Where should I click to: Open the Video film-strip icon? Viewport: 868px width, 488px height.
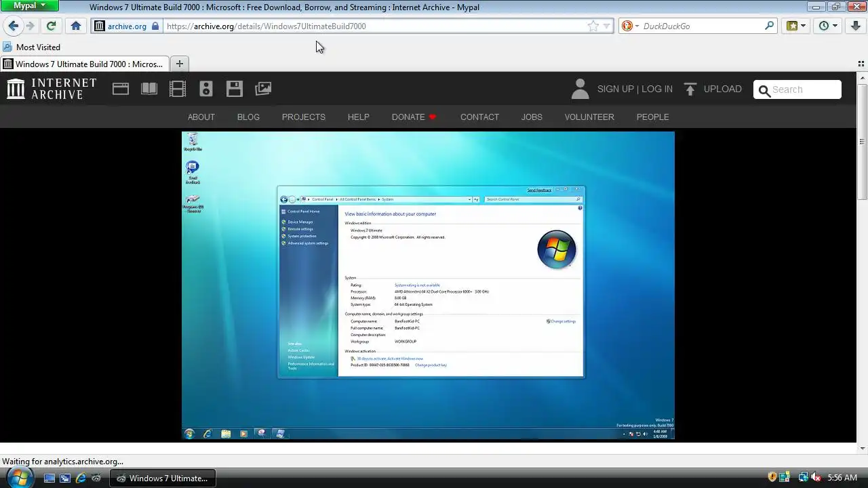(178, 89)
